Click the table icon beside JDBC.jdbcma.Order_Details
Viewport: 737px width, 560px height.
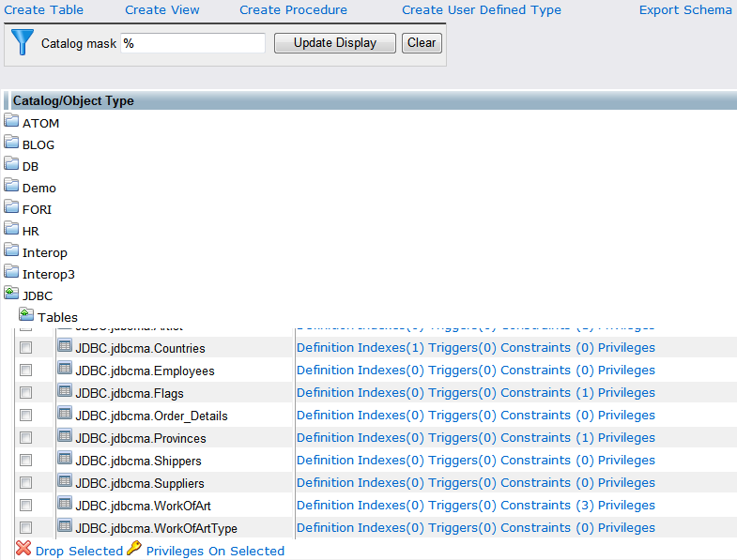click(x=65, y=415)
